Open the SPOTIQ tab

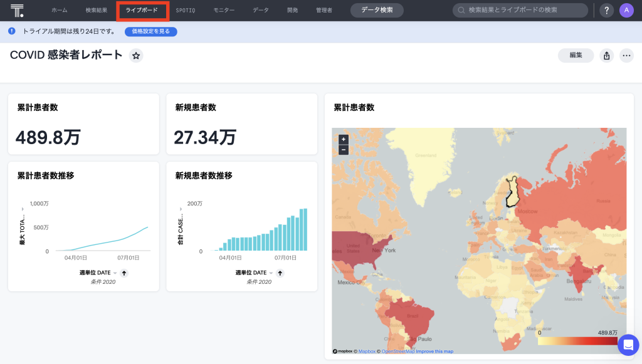point(186,11)
